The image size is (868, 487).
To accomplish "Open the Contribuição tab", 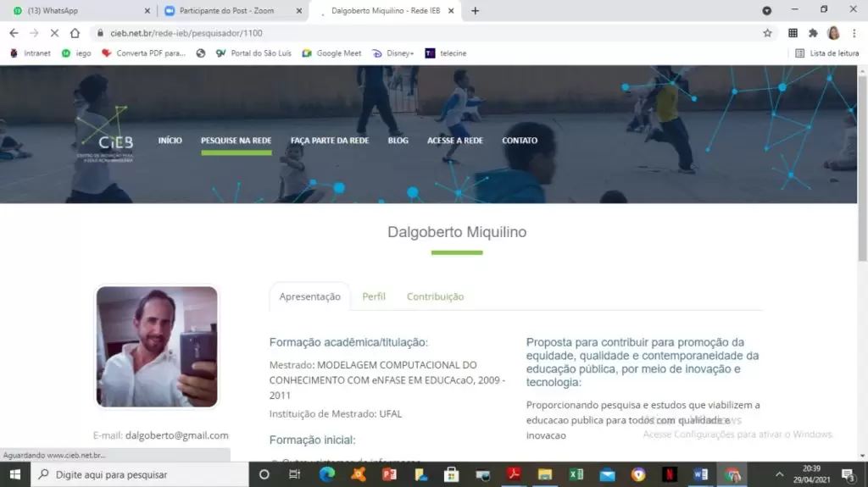I will 435,296.
